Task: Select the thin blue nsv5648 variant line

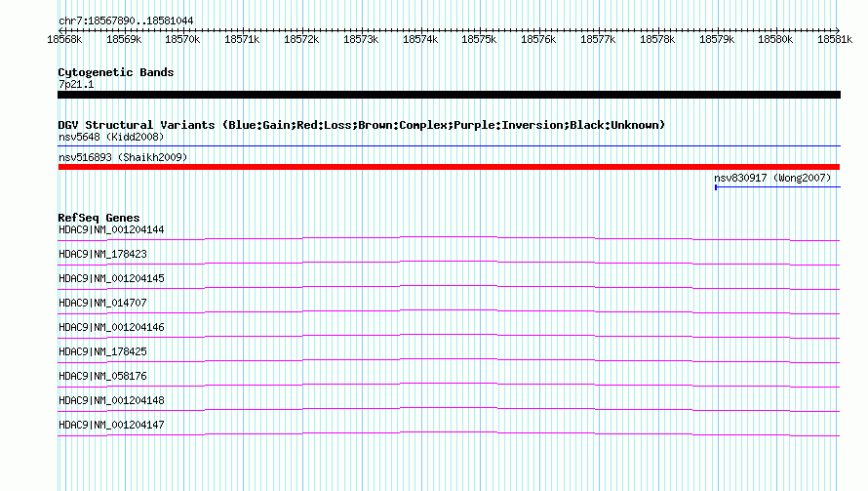Action: [x=449, y=146]
